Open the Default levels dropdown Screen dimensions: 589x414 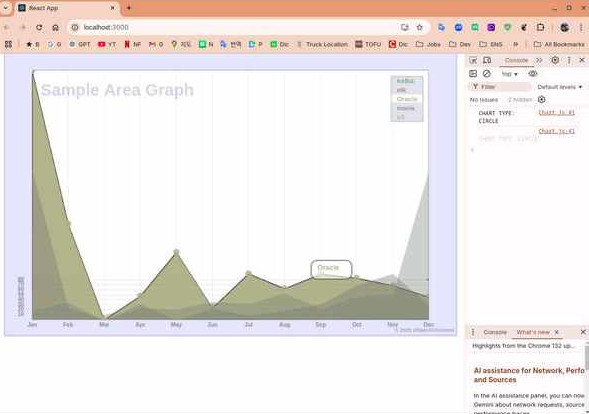point(559,87)
